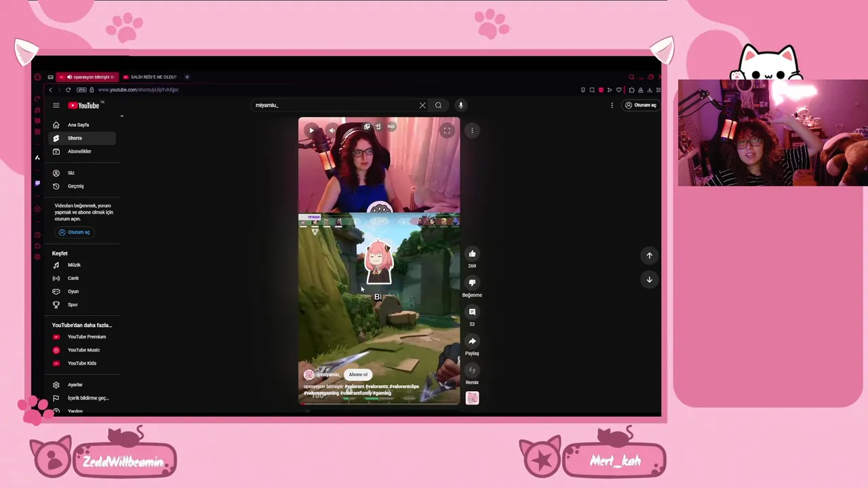Click the Remix button

click(x=472, y=370)
